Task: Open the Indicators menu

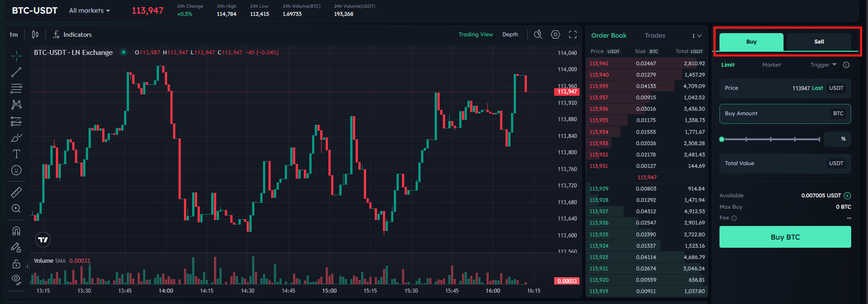Action: point(73,34)
